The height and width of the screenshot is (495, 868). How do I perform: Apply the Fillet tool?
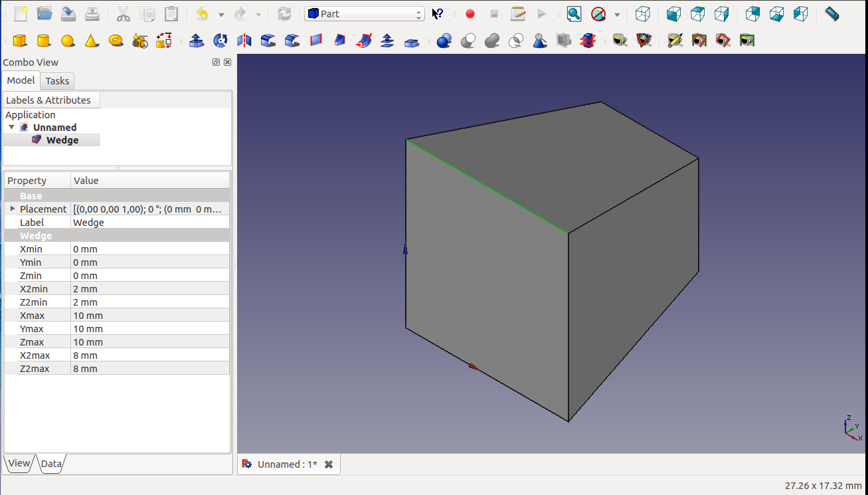pyautogui.click(x=268, y=41)
